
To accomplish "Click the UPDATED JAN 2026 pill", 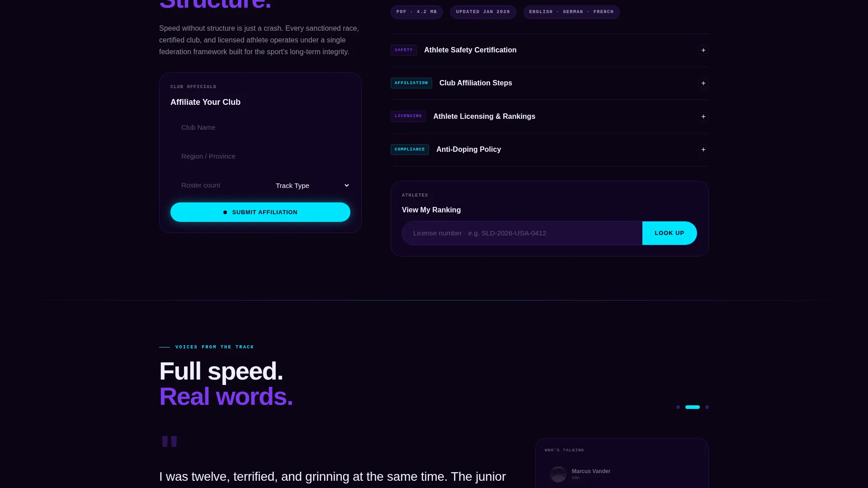I will [483, 12].
